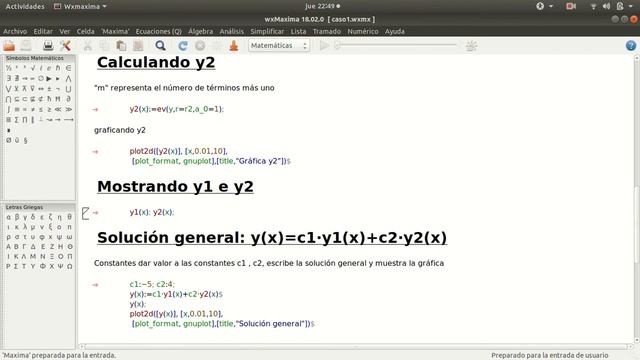The image size is (640, 360).
Task: Open find with the magnifier icon
Action: click(160, 46)
